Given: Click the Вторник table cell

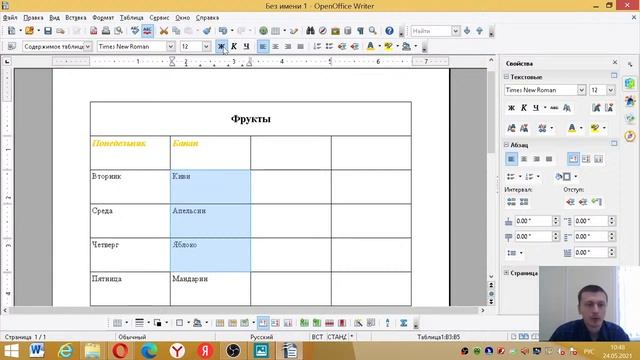Looking at the screenshot, I should pyautogui.click(x=130, y=187).
